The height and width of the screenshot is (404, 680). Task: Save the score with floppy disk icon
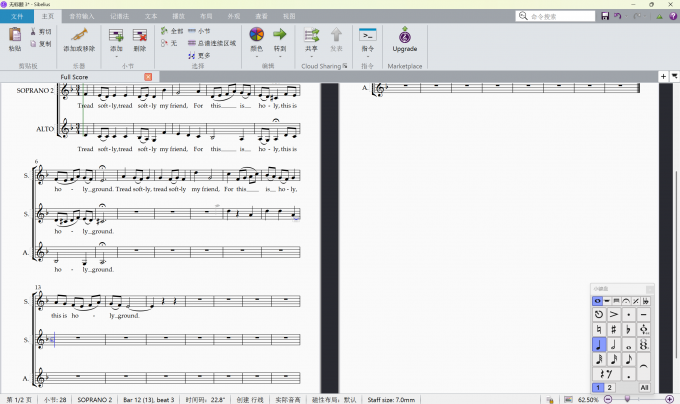point(605,16)
